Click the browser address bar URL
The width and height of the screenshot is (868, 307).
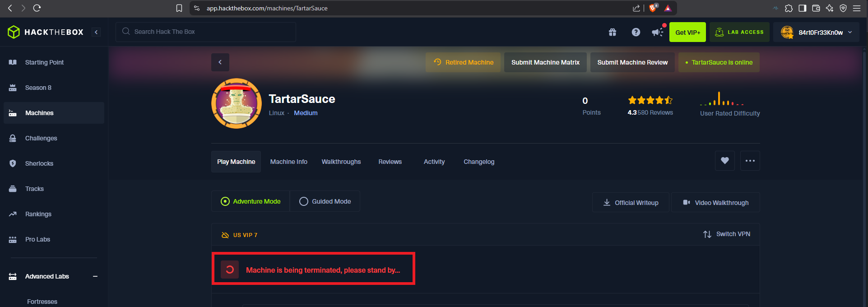267,8
